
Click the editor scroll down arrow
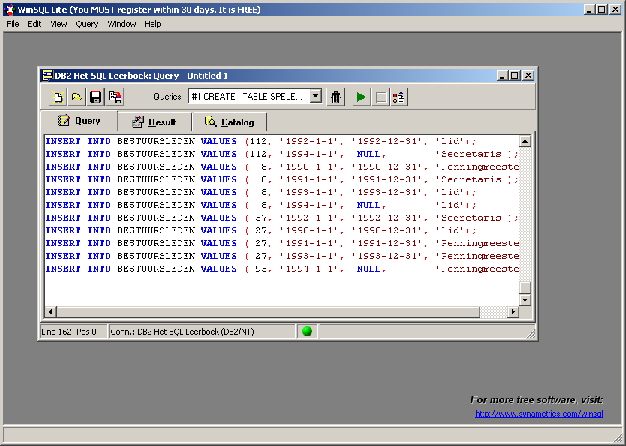pos(525,300)
